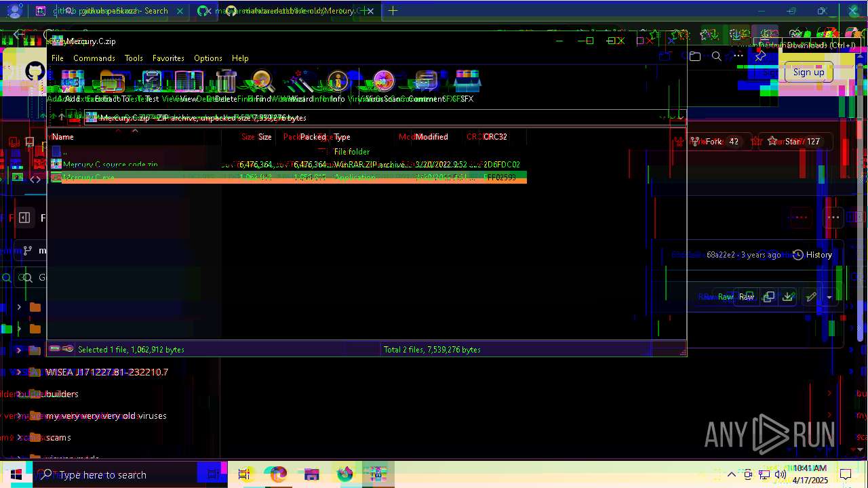Run the Test archive tool

[x=152, y=86]
